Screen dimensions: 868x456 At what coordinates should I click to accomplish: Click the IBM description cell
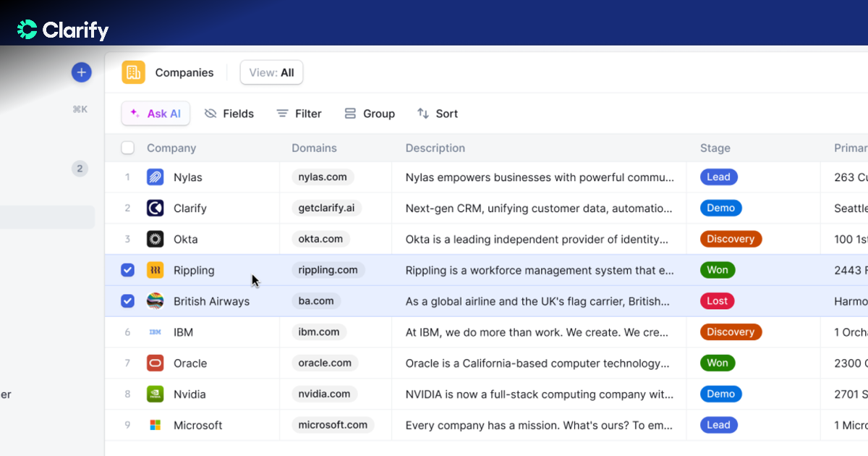(539, 332)
